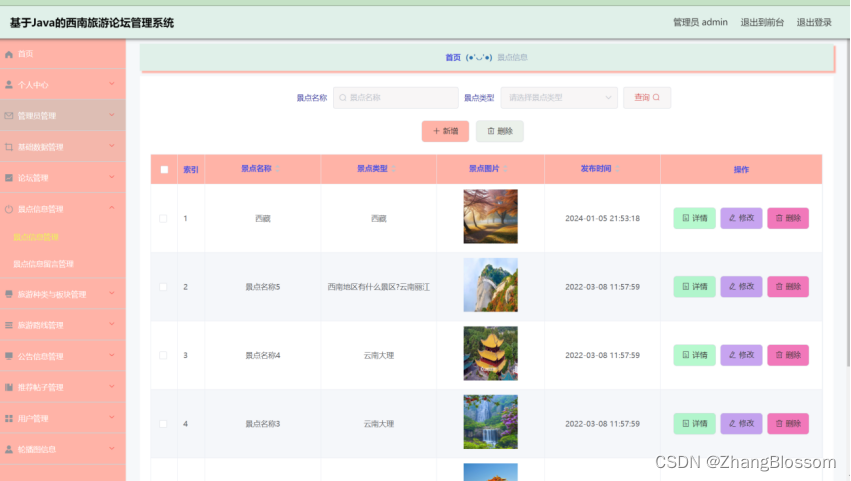851x481 pixels.
Task: Sort by the 发布时间 column sort icon
Action: 618,169
